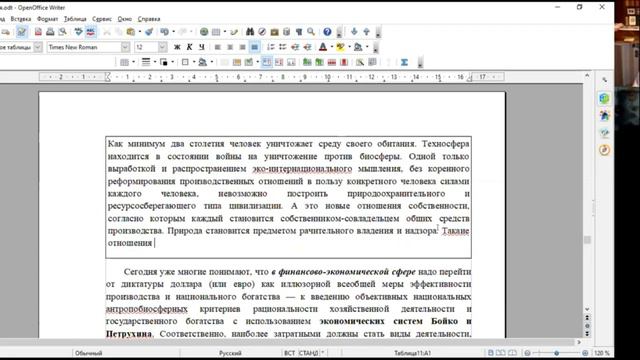This screenshot has height=360, width=640.
Task: Insert a table row
Action: tap(307, 62)
